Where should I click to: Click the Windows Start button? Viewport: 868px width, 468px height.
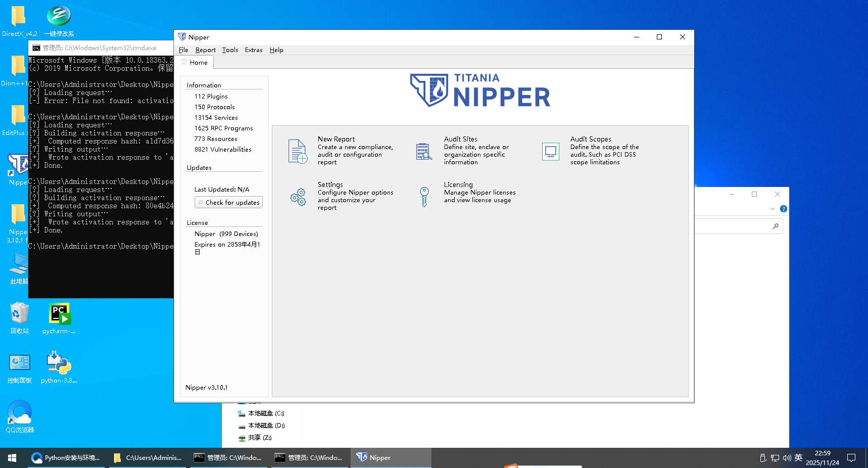click(x=12, y=458)
